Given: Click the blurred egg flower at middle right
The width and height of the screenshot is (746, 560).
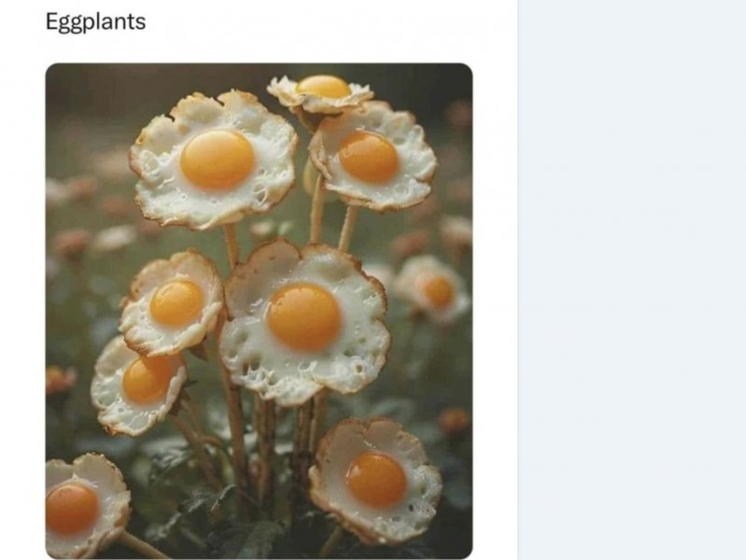Looking at the screenshot, I should click(x=431, y=289).
